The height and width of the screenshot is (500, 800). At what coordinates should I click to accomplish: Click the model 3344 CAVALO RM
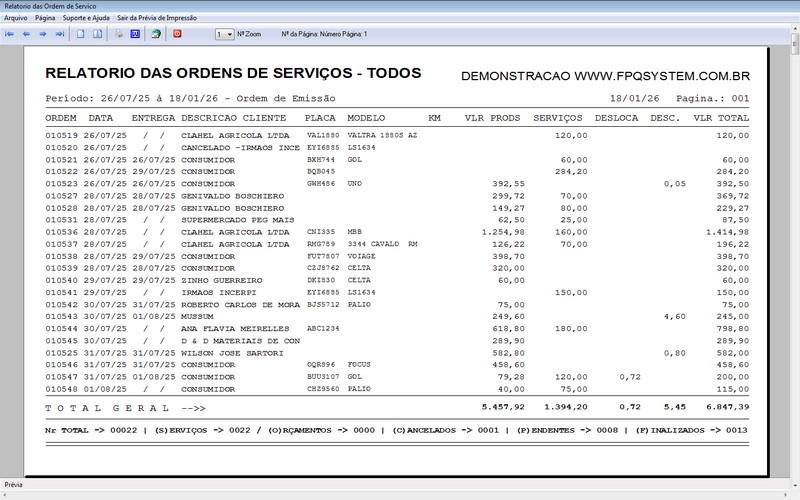pyautogui.click(x=382, y=244)
